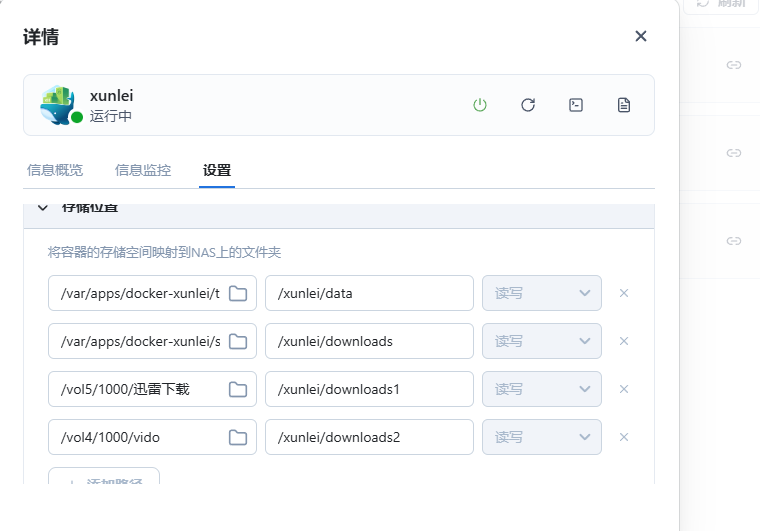Restart the xunlei container
The image size is (760, 531).
528,105
